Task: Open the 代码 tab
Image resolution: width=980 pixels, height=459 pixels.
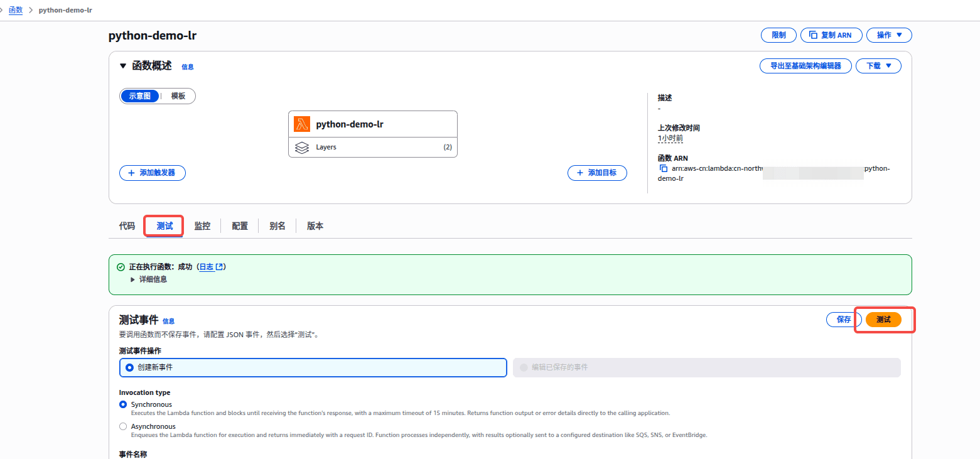Action: click(127, 226)
